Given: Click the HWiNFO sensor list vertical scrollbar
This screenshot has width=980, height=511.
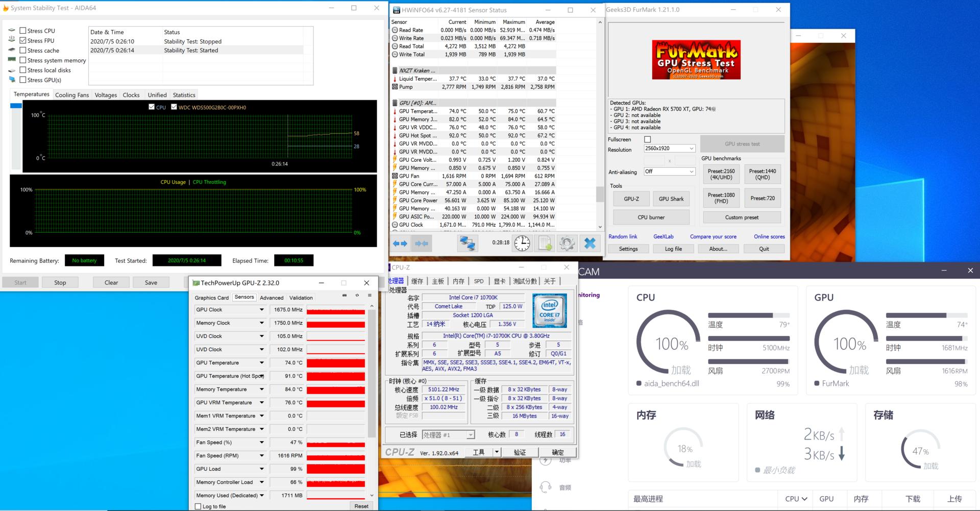Looking at the screenshot, I should 600,194.
